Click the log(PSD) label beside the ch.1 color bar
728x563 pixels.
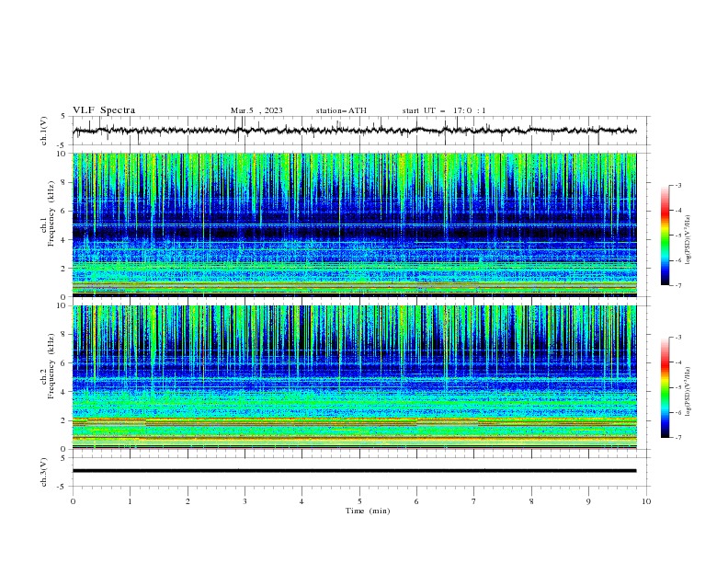point(688,240)
